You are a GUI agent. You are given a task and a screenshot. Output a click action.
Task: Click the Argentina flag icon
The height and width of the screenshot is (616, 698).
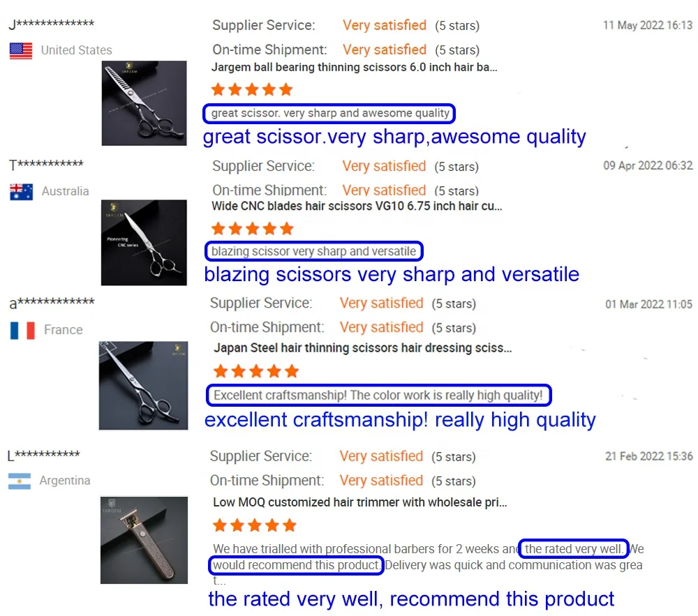point(20,481)
